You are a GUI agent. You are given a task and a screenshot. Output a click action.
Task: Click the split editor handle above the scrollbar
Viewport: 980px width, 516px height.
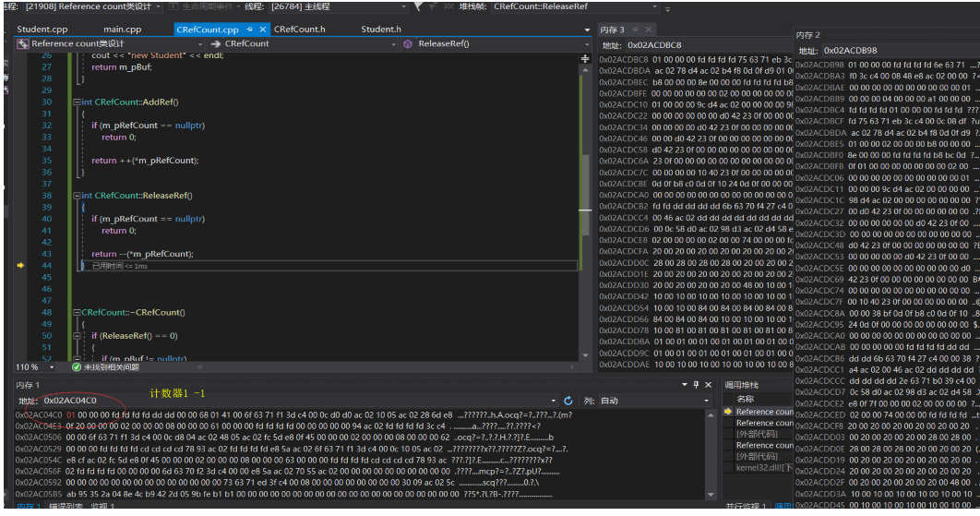585,58
